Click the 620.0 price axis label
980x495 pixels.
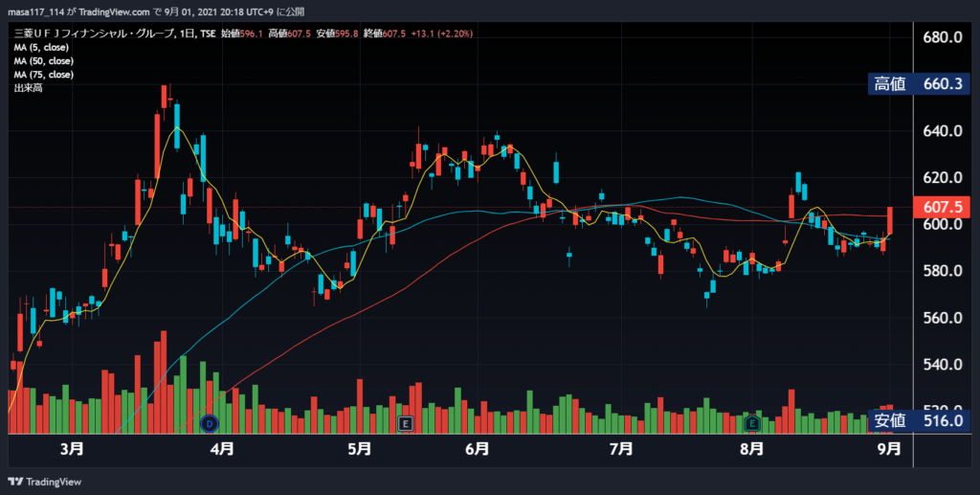[943, 178]
